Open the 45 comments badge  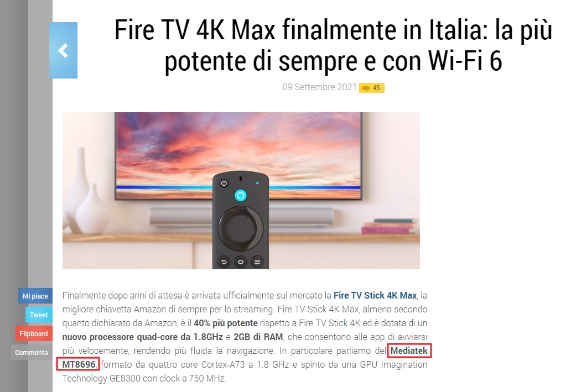coord(371,88)
